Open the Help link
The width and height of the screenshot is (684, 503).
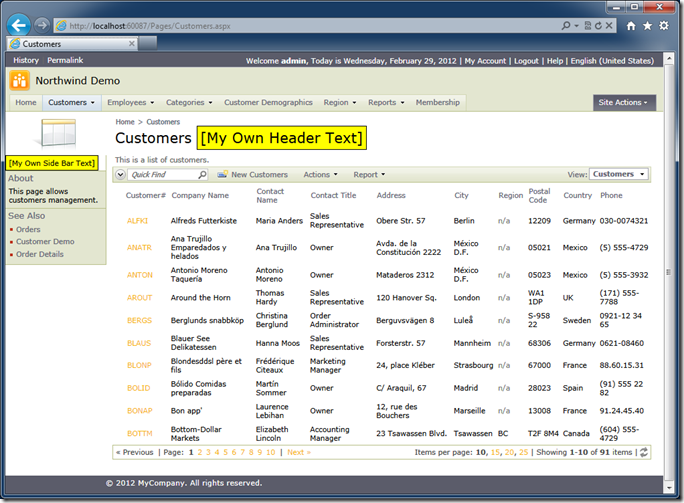555,61
